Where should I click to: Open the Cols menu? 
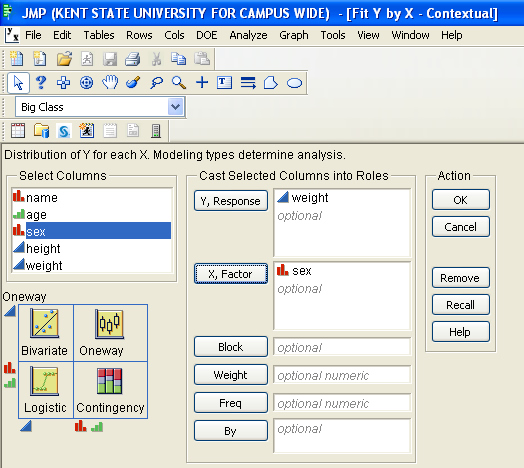tap(174, 35)
